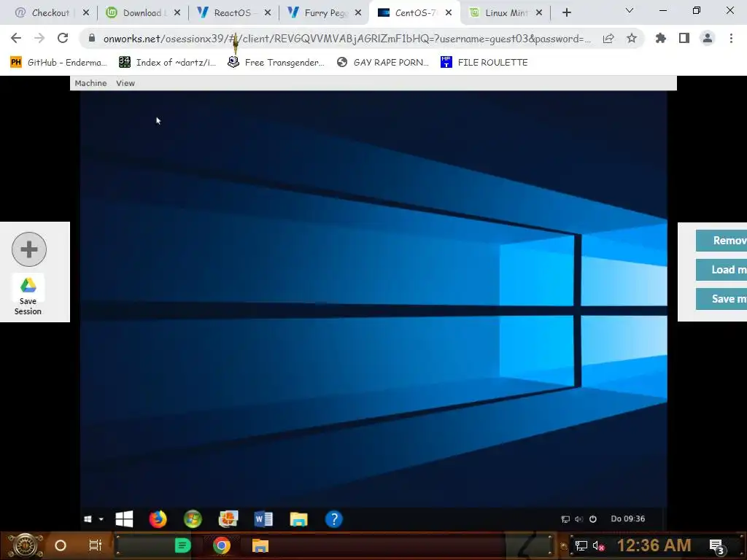747x560 pixels.
Task: Click the remote desktop power icon
Action: click(x=592, y=519)
